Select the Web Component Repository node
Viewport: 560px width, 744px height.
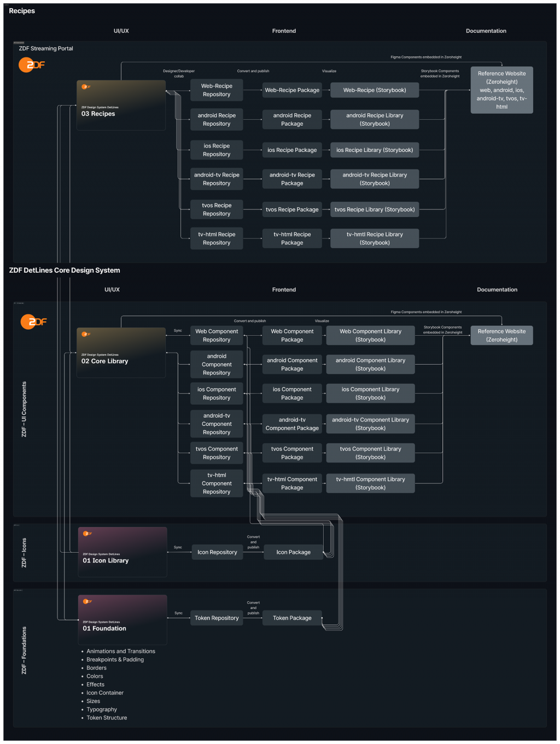click(217, 336)
